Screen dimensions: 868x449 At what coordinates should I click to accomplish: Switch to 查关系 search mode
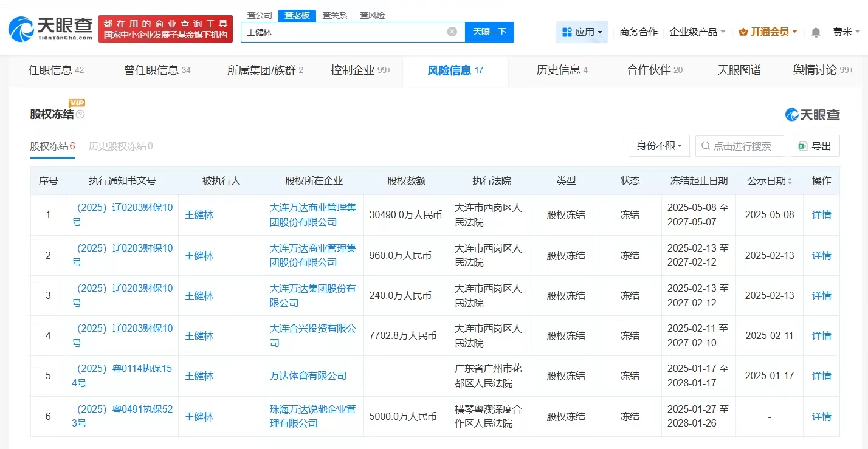click(x=335, y=15)
